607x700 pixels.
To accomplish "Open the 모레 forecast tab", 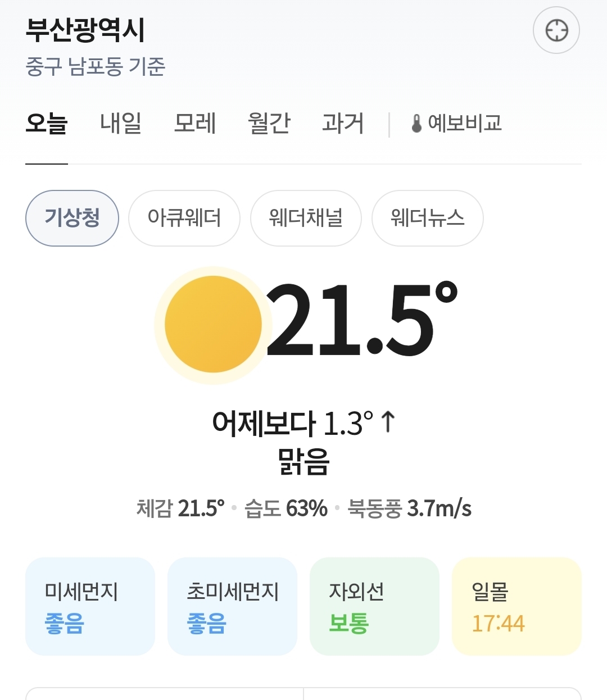I will pyautogui.click(x=195, y=124).
